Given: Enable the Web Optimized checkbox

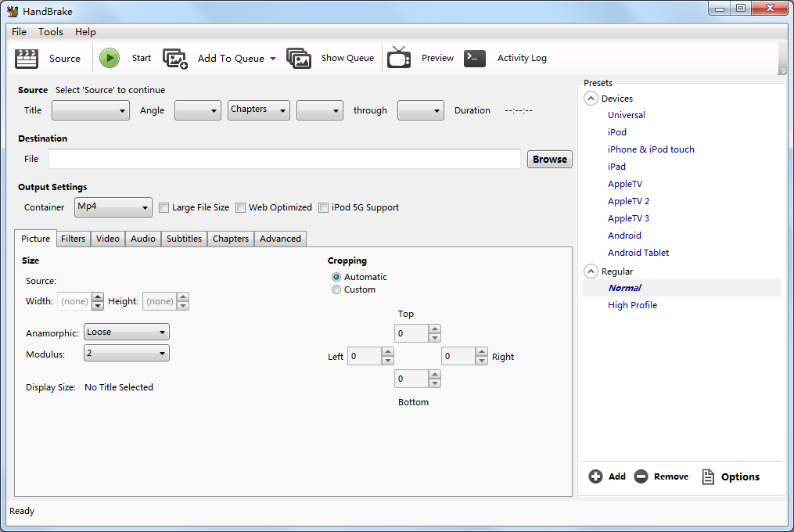Looking at the screenshot, I should coord(240,208).
